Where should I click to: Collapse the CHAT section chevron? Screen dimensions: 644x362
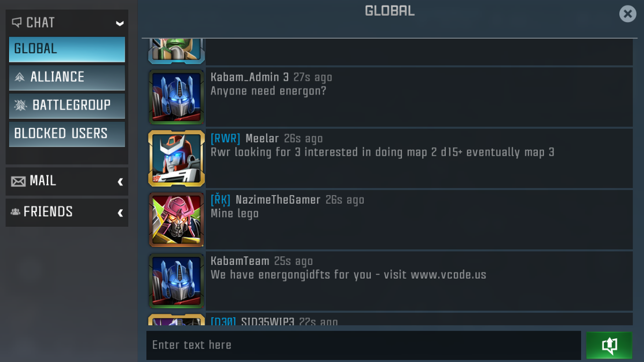[120, 23]
